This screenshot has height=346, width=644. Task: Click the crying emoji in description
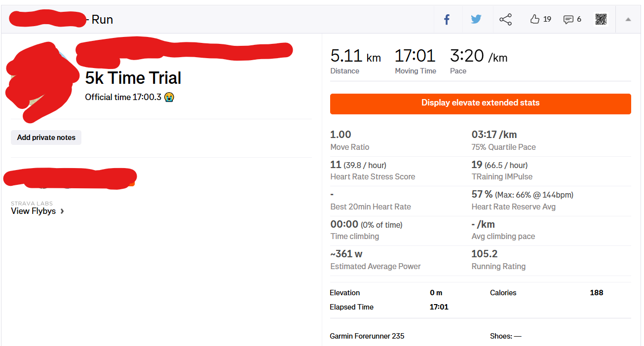pyautogui.click(x=169, y=97)
